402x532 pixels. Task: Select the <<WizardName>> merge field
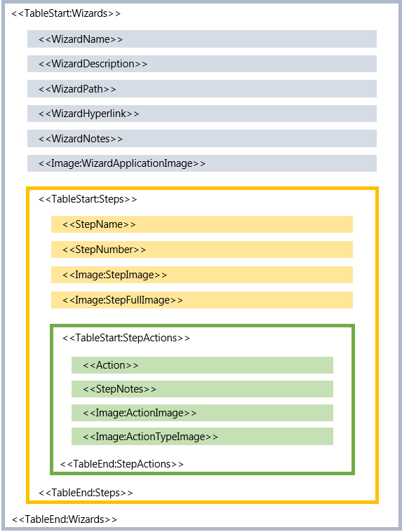tap(202, 39)
